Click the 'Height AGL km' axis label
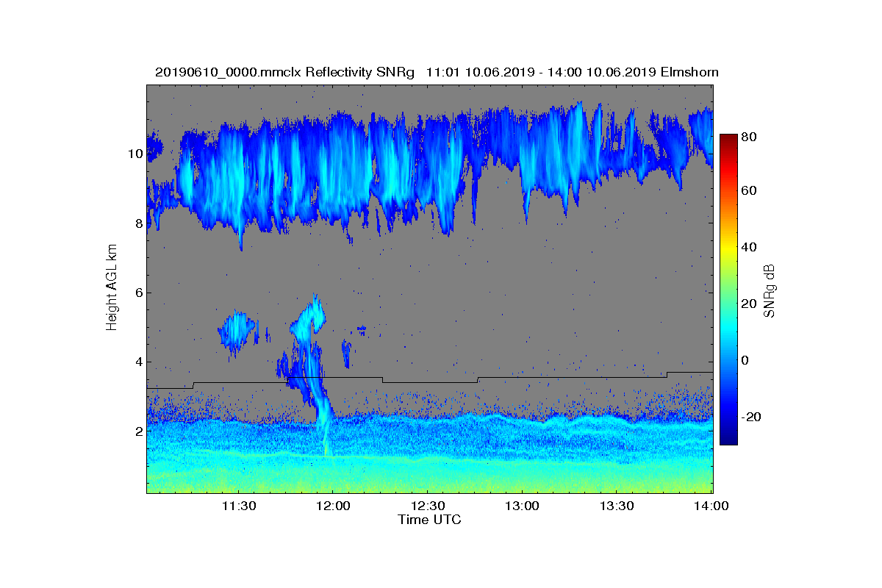The width and height of the screenshot is (882, 588). click(x=112, y=288)
